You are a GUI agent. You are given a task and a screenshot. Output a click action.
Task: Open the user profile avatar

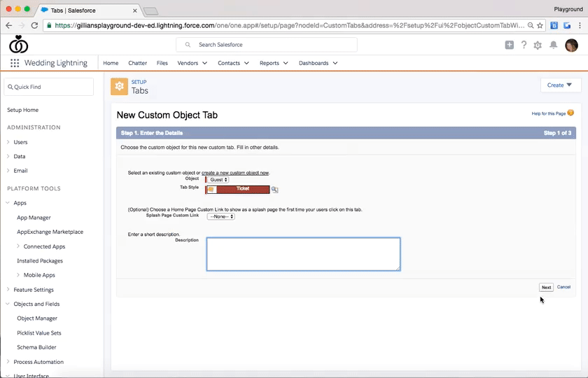tap(571, 45)
